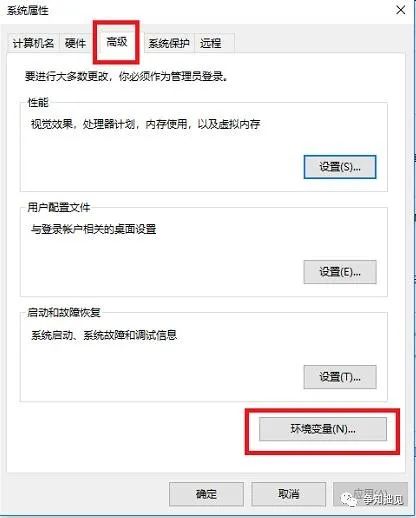Switch to the 计算机名 tab
Viewport: 416px width, 518px height.
coord(33,43)
